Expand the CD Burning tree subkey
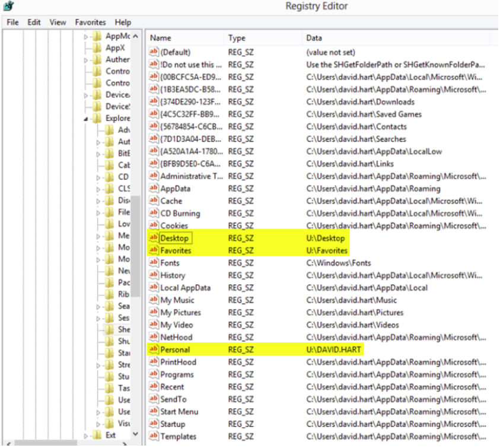The width and height of the screenshot is (500, 448). [98, 177]
